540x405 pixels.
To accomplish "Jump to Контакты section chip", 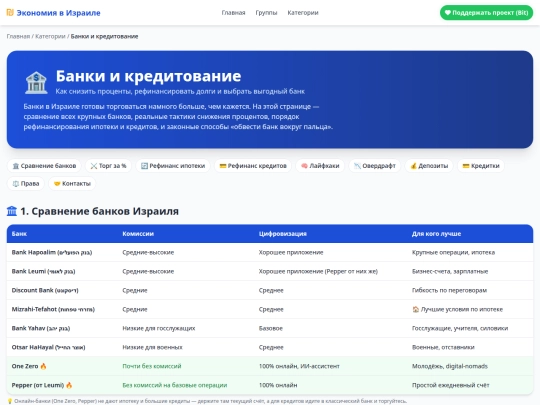I will (x=72, y=184).
